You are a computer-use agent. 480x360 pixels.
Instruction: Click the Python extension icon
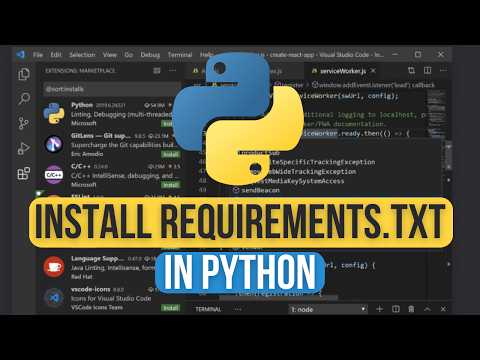(54, 113)
